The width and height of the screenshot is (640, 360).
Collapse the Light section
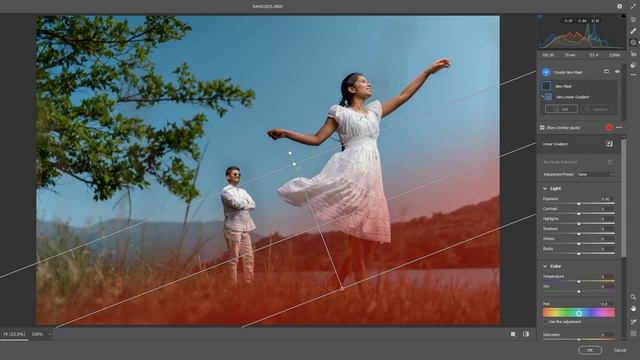click(x=544, y=189)
